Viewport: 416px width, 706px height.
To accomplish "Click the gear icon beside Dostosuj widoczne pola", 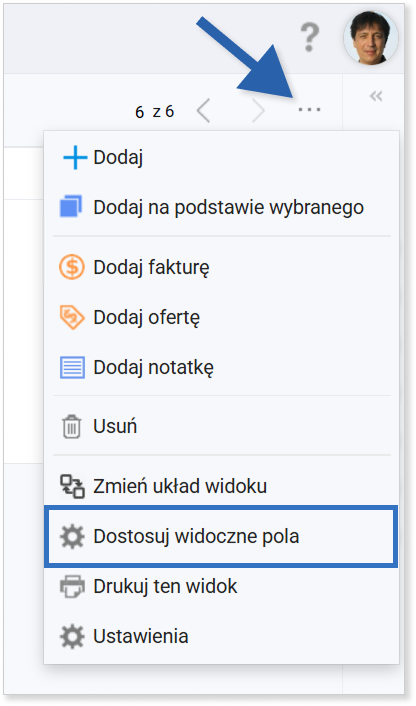I will [x=72, y=536].
